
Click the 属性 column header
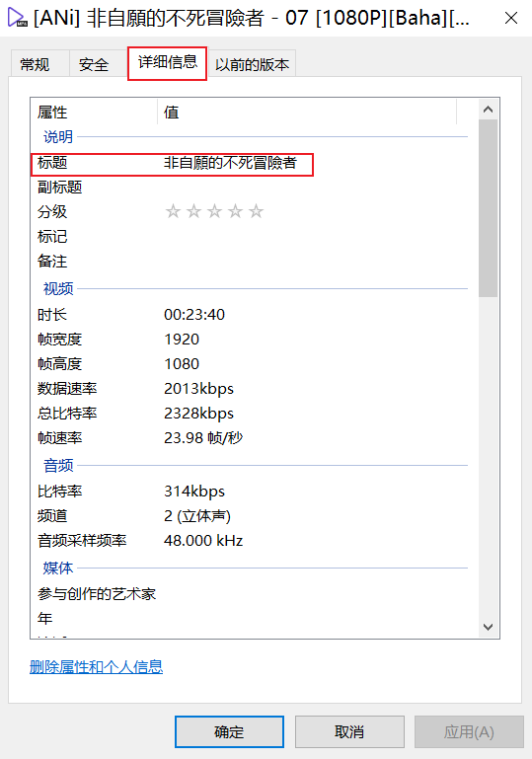point(95,113)
